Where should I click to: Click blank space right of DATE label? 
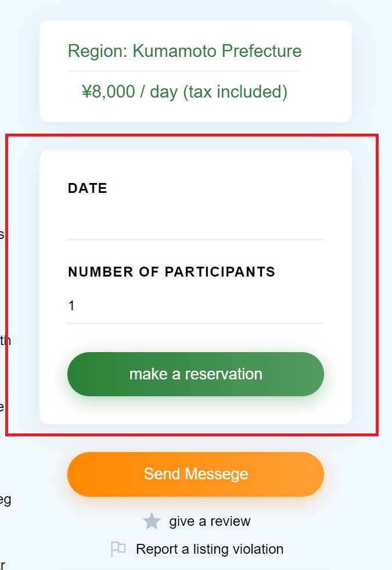pyautogui.click(x=218, y=188)
